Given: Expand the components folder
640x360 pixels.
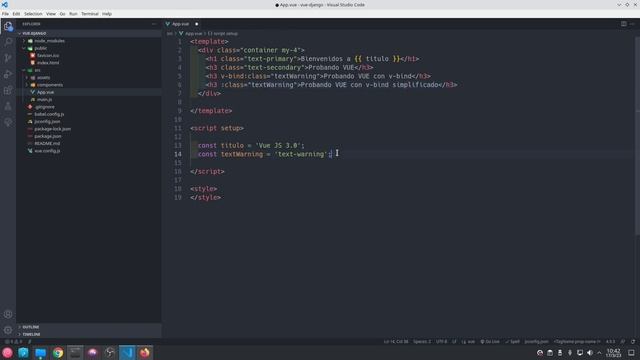Looking at the screenshot, I should [x=49, y=85].
